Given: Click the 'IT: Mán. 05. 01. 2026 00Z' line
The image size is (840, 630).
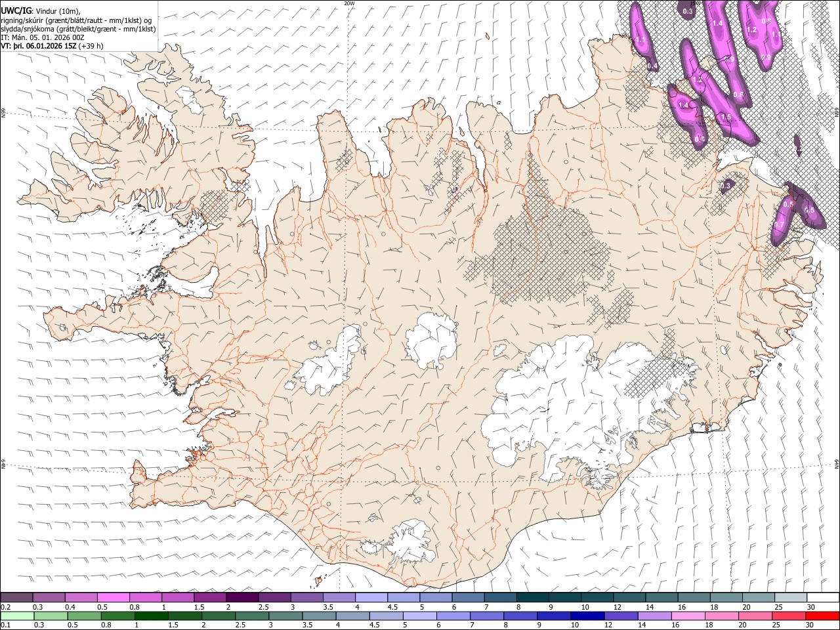Looking at the screenshot, I should (43, 37).
